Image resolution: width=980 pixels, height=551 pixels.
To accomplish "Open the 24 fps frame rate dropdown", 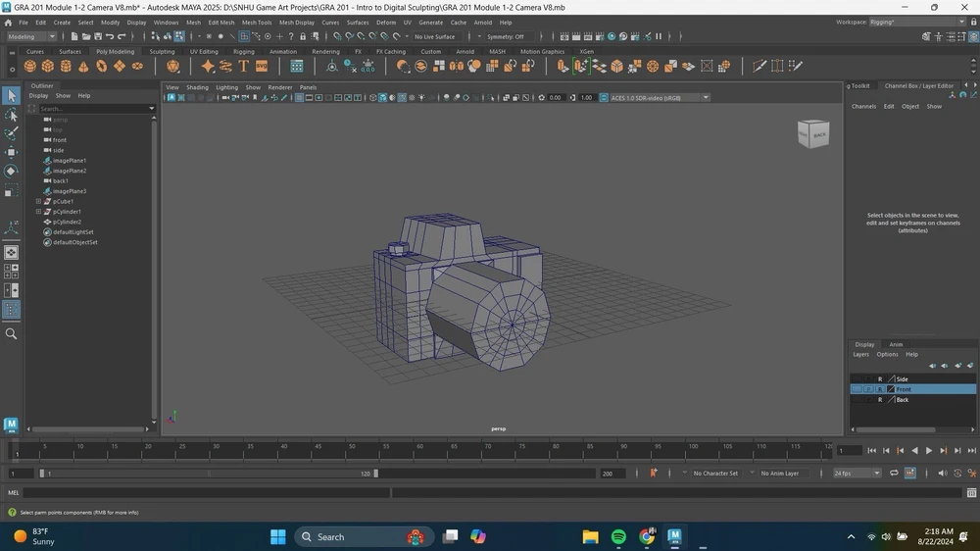I will tap(856, 473).
